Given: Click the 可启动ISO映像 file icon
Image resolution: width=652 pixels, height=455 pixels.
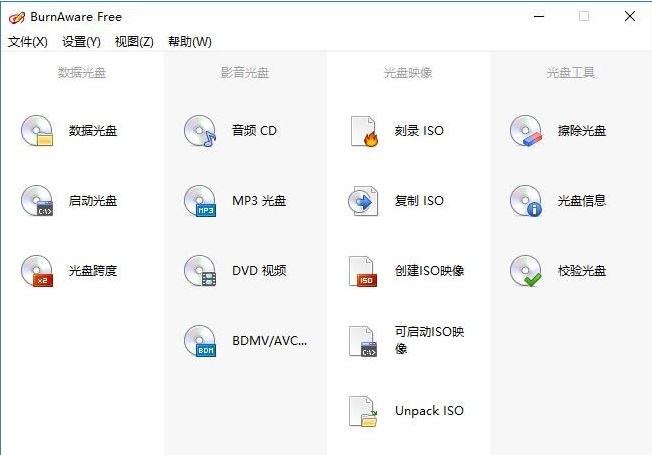Looking at the screenshot, I should 363,341.
